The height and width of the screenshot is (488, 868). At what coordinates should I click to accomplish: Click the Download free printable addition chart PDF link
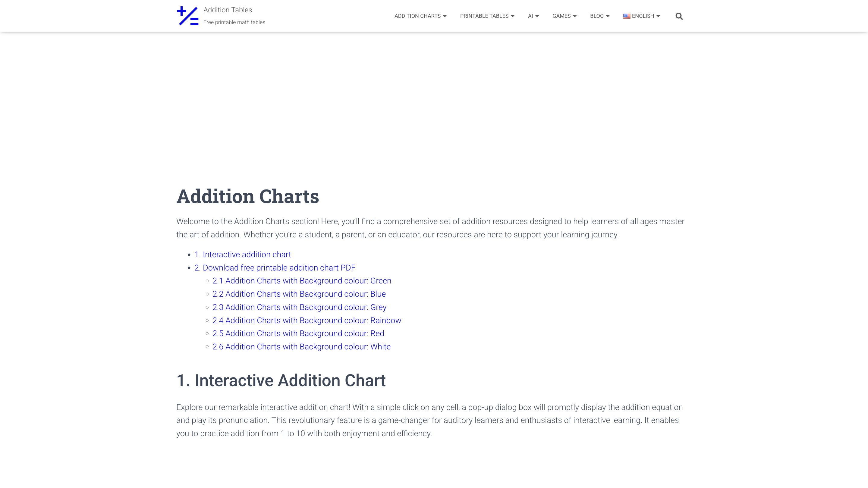pos(275,268)
